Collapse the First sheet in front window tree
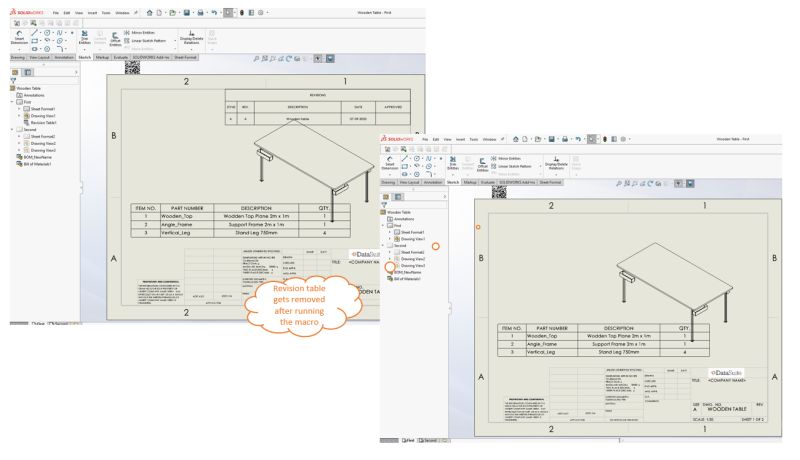Image resolution: width=800 pixels, height=460 pixels. (x=383, y=225)
